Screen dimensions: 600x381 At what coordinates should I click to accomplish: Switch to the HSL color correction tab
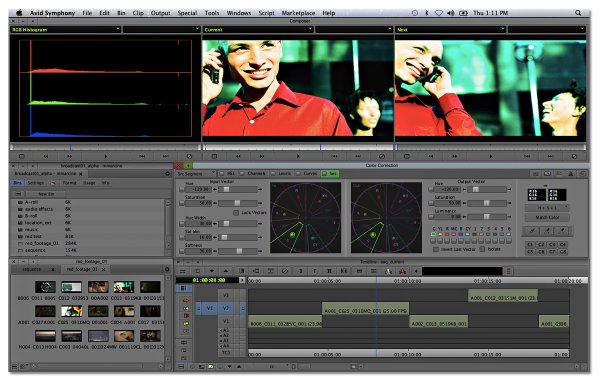228,173
